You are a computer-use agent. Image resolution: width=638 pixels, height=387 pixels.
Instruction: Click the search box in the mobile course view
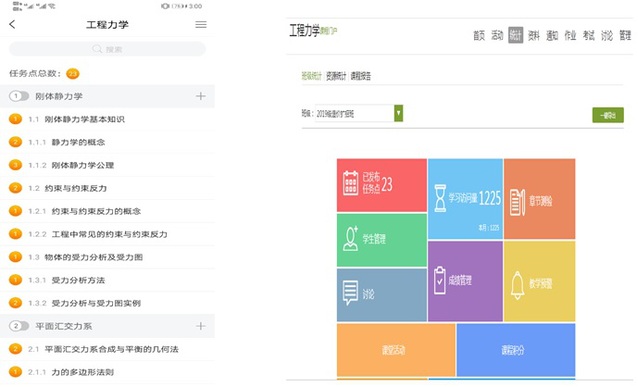click(107, 49)
